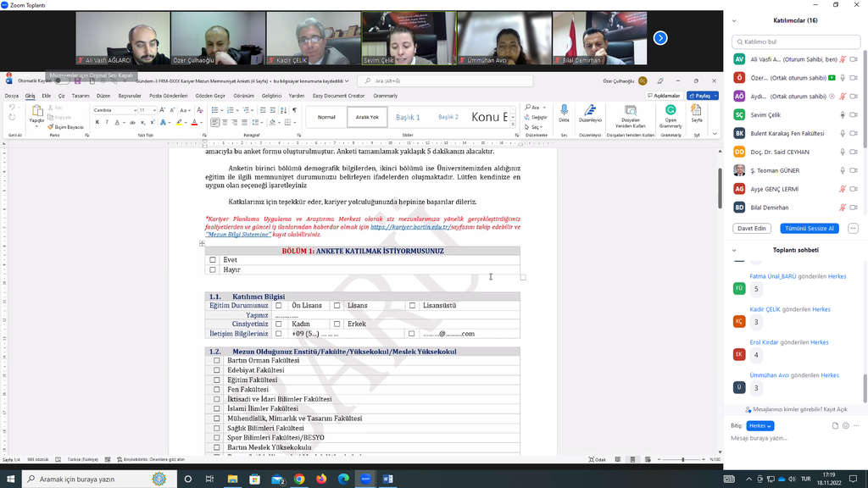Open the Cambria font name dropdown
Image resolution: width=868 pixels, height=488 pixels.
134,110
